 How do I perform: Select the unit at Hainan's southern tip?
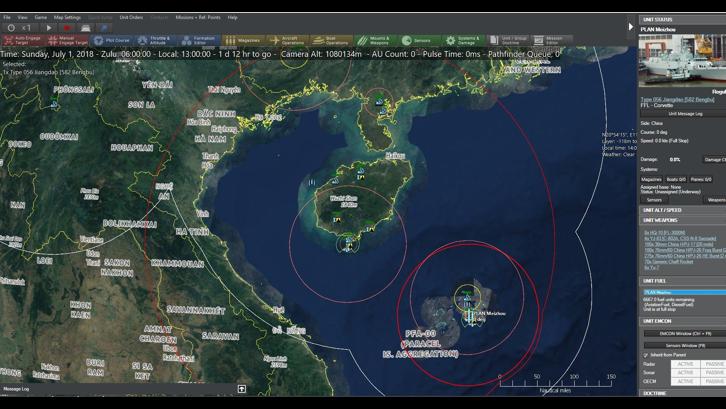(x=348, y=245)
